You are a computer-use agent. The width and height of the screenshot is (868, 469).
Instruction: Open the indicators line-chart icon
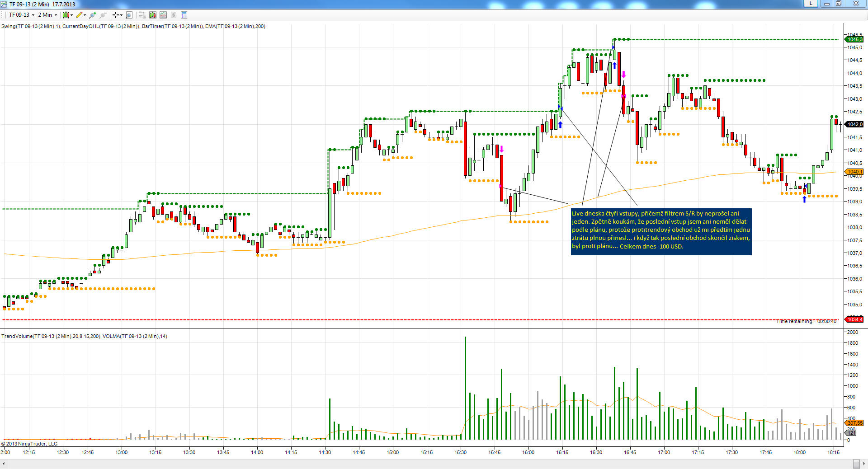[x=163, y=15]
